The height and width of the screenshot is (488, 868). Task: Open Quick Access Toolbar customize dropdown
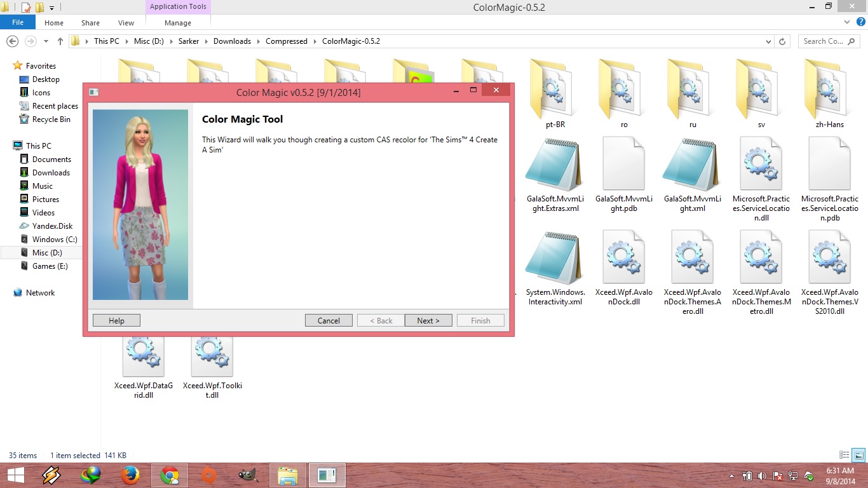pos(51,8)
